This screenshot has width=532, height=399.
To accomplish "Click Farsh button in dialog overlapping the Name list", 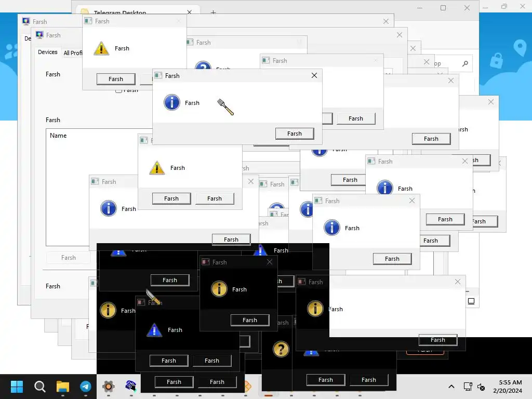I will tap(231, 239).
